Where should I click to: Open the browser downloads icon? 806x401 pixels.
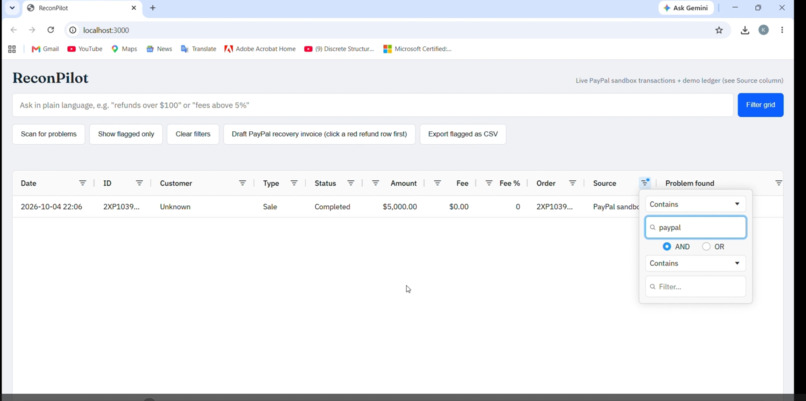coord(744,30)
